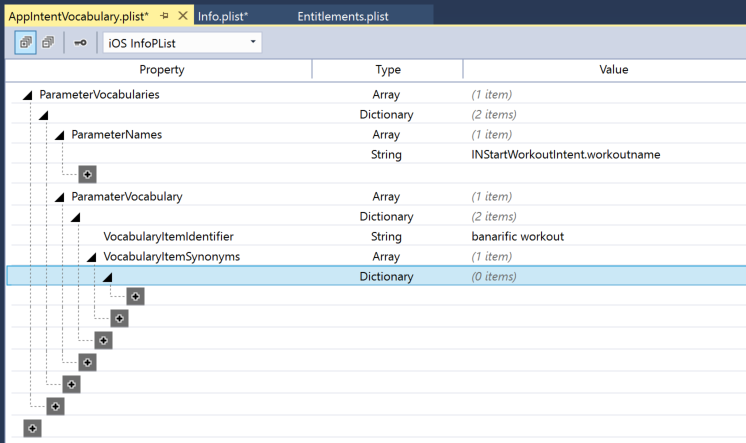
Task: Toggle the raw key names key icon
Action: [80, 43]
